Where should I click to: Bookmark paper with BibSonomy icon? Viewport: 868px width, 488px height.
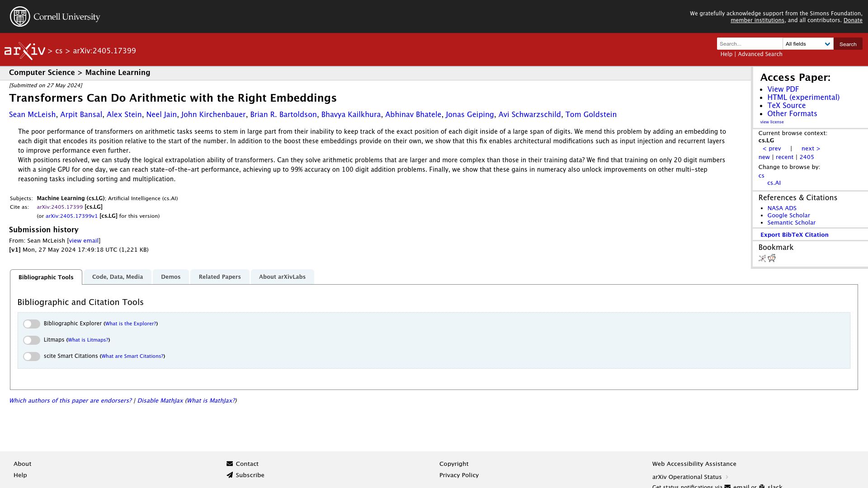pos(762,258)
